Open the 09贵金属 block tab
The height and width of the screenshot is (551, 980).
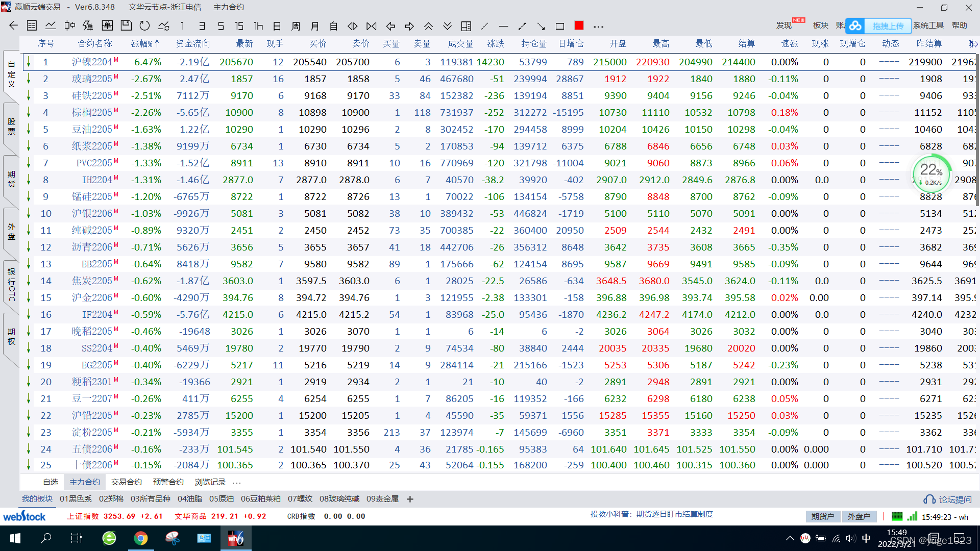(383, 499)
